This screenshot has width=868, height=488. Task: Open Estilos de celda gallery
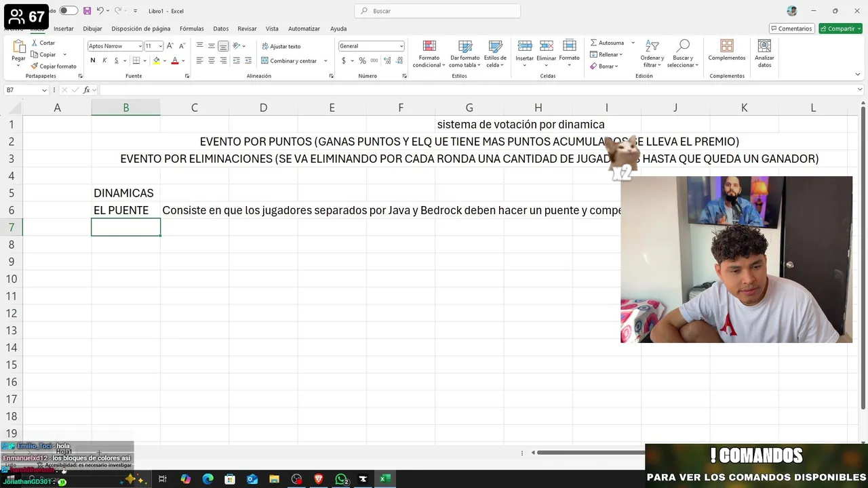point(495,54)
